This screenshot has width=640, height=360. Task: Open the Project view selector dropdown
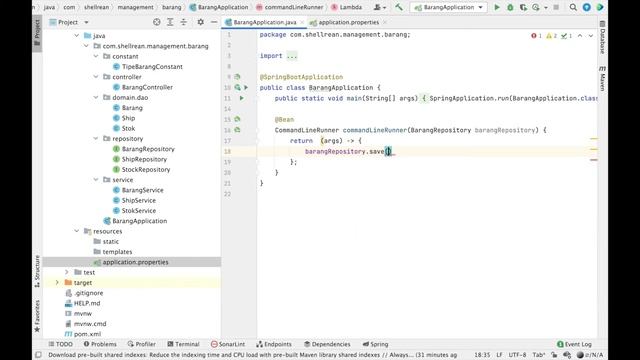click(x=69, y=22)
